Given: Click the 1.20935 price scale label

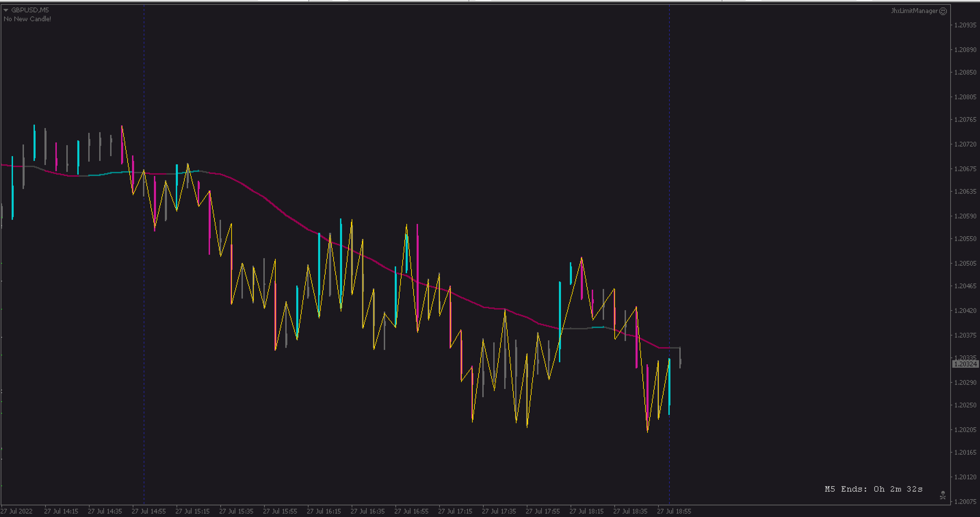Looking at the screenshot, I should point(965,25).
